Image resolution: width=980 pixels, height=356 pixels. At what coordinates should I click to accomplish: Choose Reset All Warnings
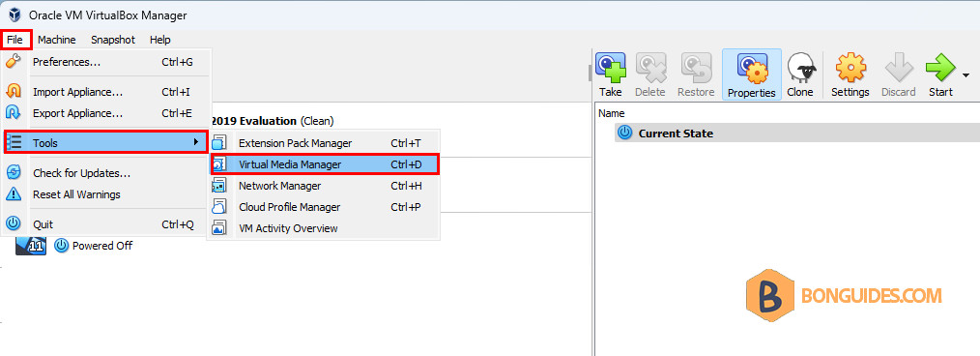tap(106, 194)
